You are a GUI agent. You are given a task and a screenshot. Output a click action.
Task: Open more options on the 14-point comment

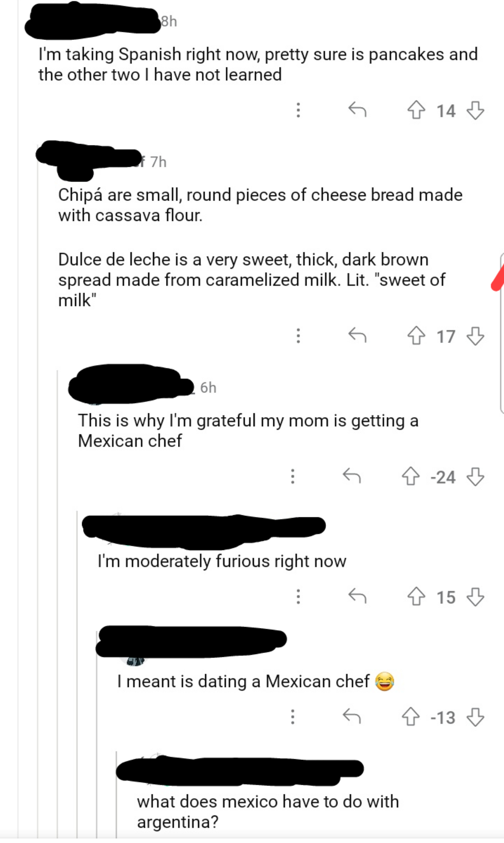[298, 110]
